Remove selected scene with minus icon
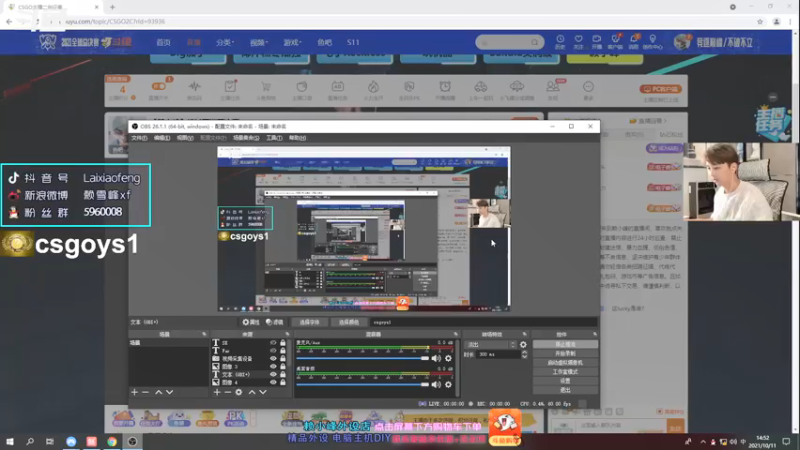The height and width of the screenshot is (450, 800). (145, 392)
